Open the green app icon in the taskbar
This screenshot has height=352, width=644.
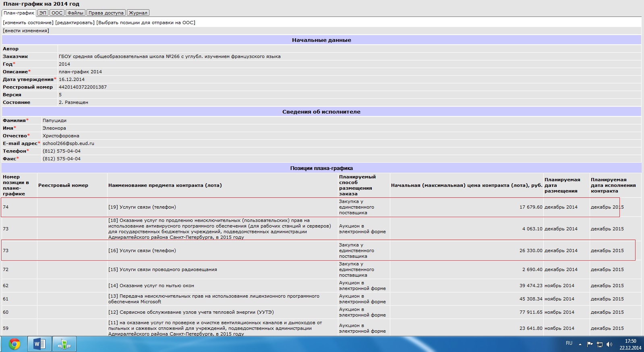coord(64,344)
